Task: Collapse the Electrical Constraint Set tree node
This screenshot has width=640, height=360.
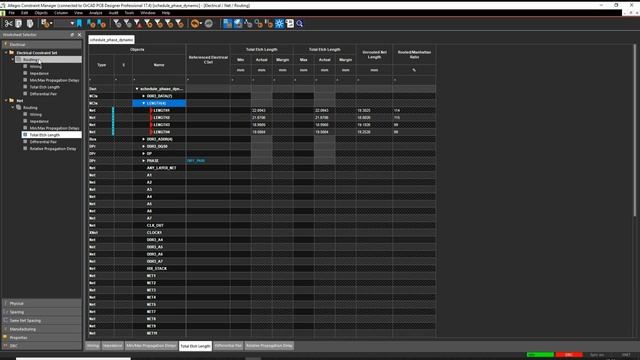Action: pyautogui.click(x=6, y=53)
